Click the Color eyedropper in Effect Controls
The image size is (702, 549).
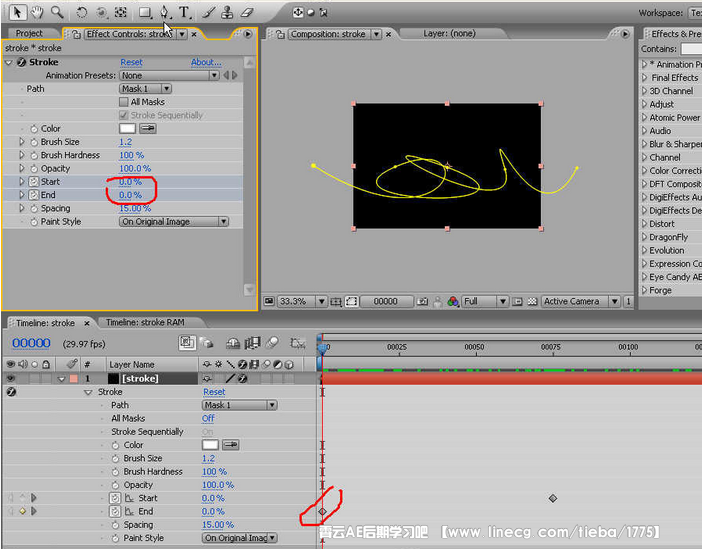(x=148, y=129)
